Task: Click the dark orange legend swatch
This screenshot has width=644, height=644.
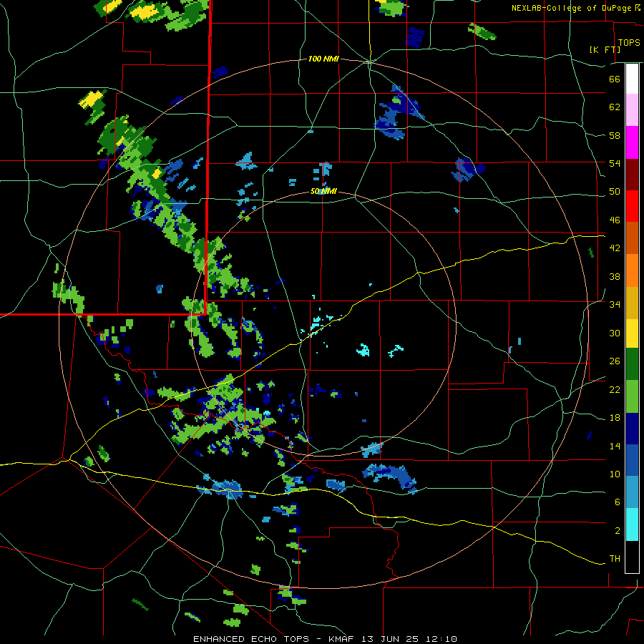Action: click(632, 238)
